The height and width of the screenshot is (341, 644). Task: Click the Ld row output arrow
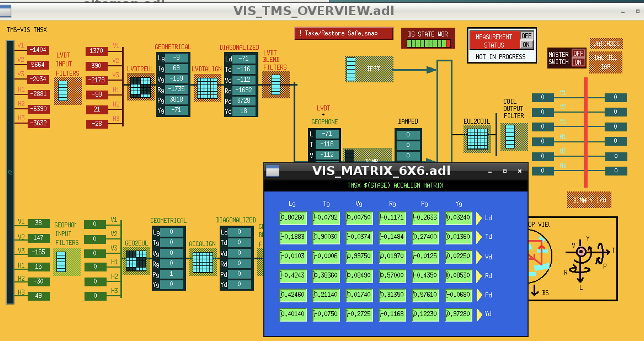point(479,218)
